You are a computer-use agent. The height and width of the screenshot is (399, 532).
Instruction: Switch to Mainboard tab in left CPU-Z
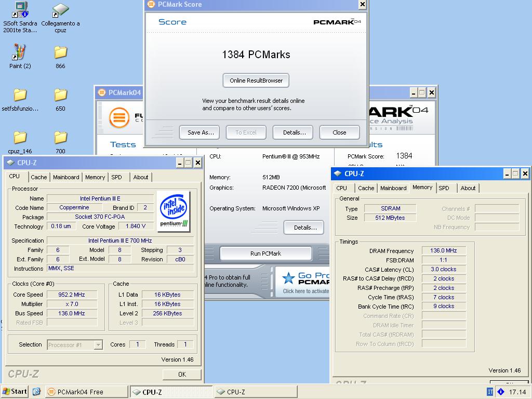(66, 177)
